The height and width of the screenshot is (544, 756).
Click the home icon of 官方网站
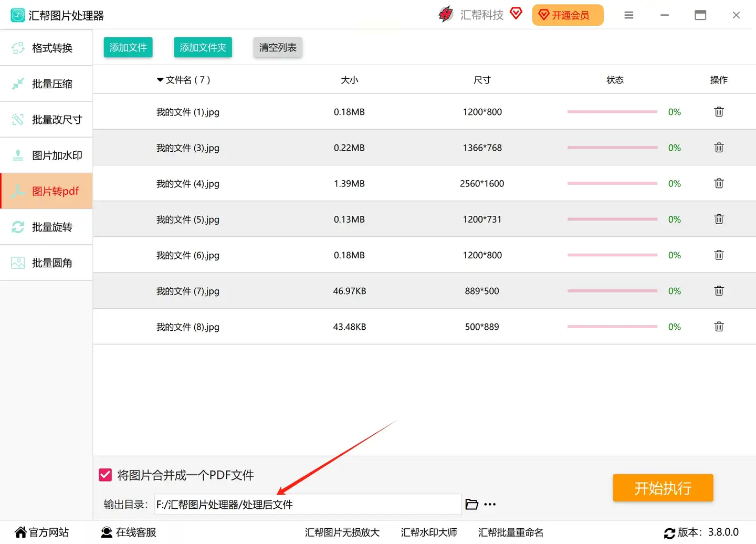coord(20,532)
